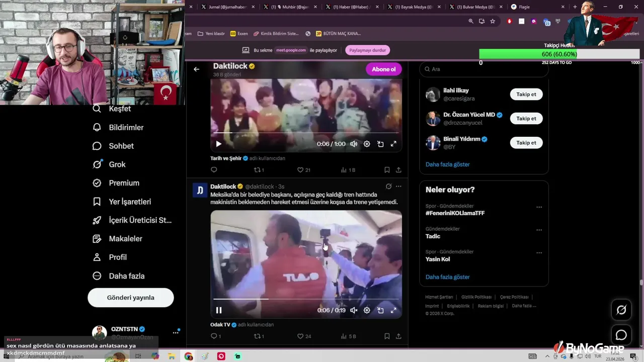The width and height of the screenshot is (644, 362).
Task: Click the Ara search field
Action: point(484,69)
